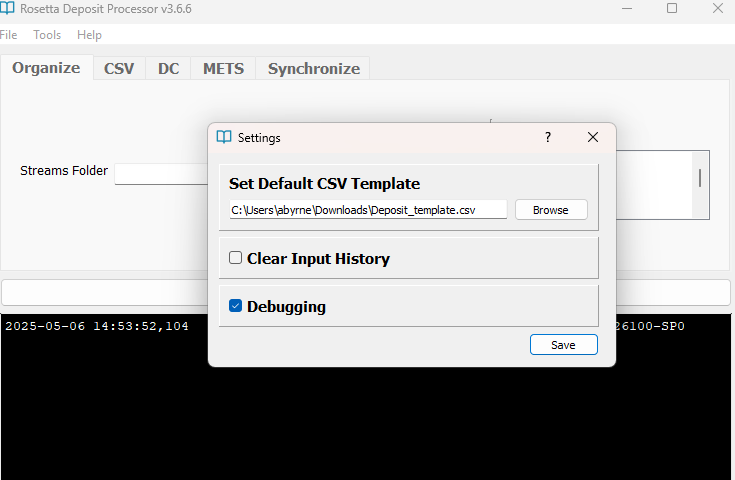Switch to the CSV tab

click(119, 69)
